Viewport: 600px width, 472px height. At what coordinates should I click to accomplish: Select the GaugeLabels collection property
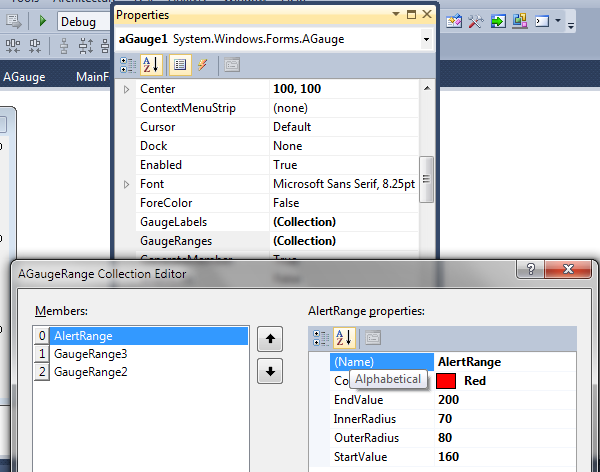point(277,222)
